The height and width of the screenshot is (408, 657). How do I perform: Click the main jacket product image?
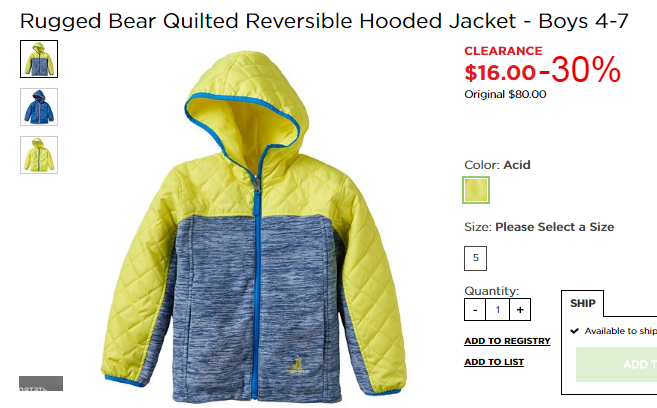pos(254,226)
